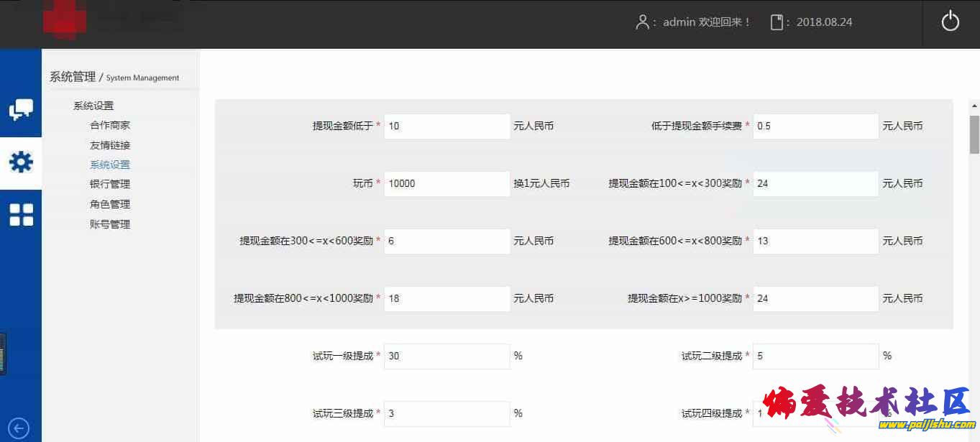Screen dimensions: 980x442
Task: Open the 账号管理 menu item
Action: point(110,224)
